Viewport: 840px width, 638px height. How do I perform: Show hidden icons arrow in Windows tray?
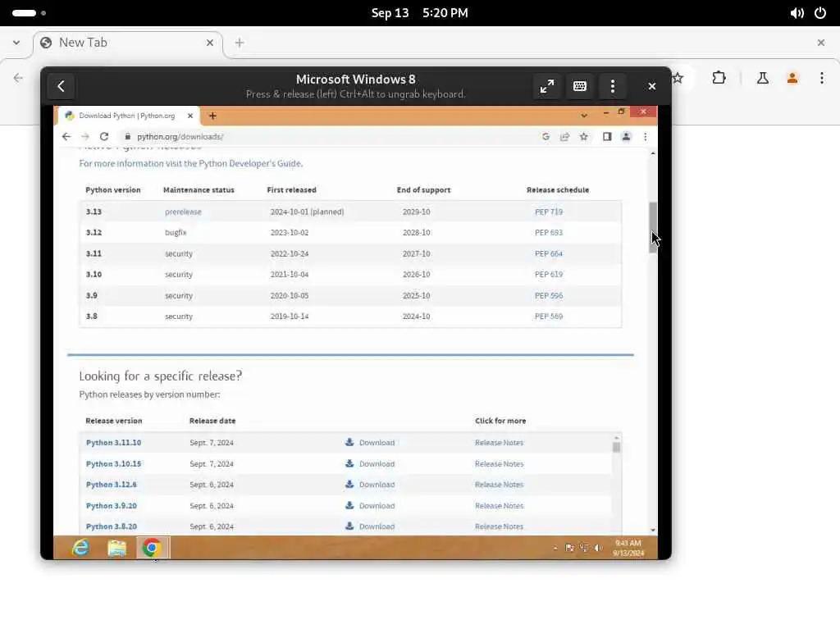[555, 548]
